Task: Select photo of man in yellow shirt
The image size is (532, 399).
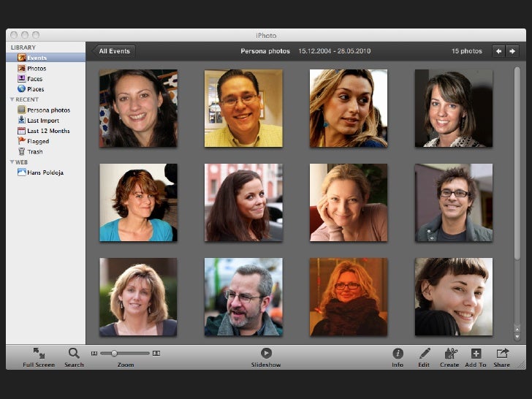Action: (x=243, y=108)
